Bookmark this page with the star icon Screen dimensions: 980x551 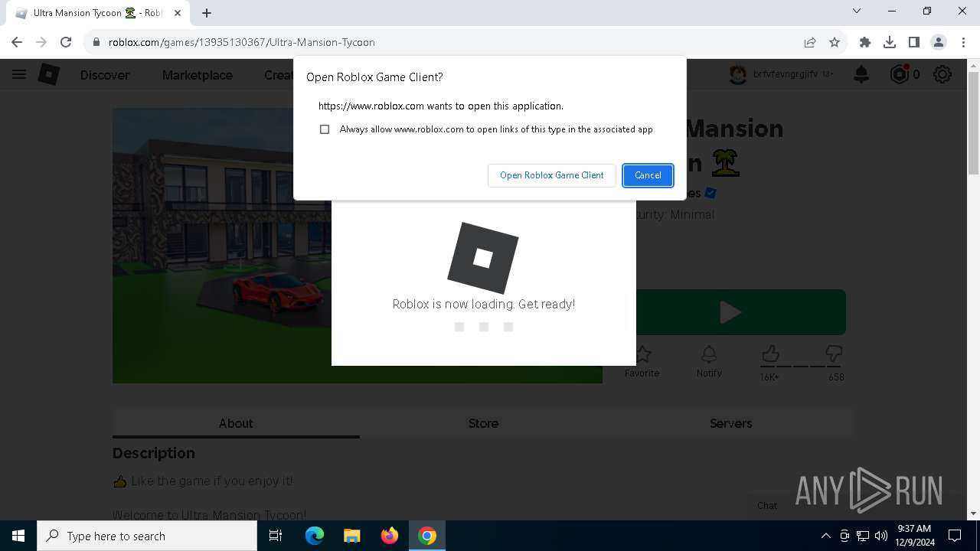[x=835, y=42]
